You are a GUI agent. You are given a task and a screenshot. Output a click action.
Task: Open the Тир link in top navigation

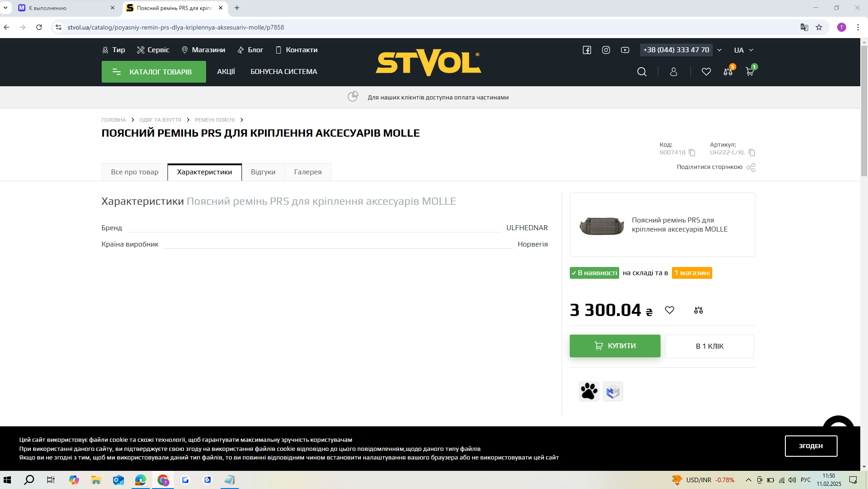pyautogui.click(x=113, y=50)
